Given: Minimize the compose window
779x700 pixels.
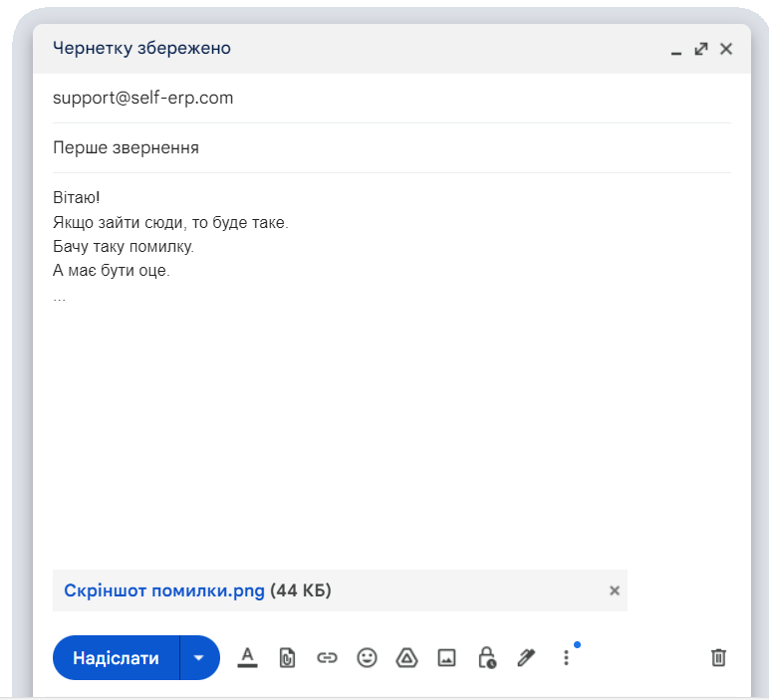Looking at the screenshot, I should click(x=676, y=49).
